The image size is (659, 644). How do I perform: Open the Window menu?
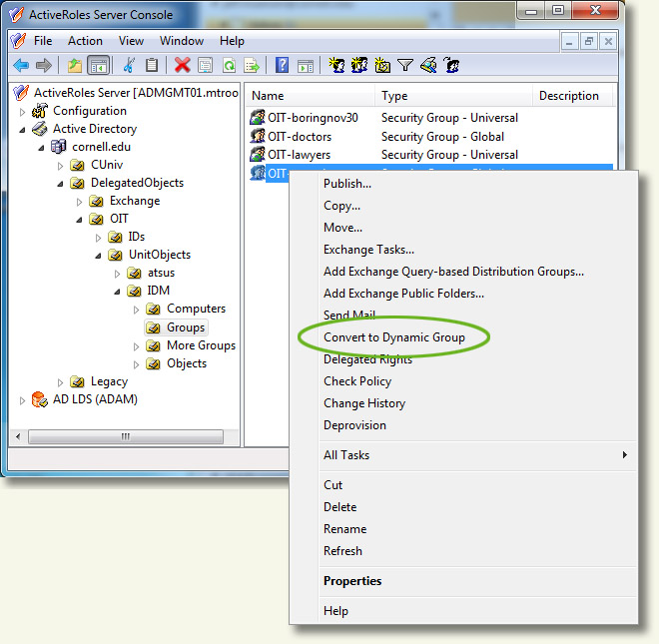pos(182,41)
